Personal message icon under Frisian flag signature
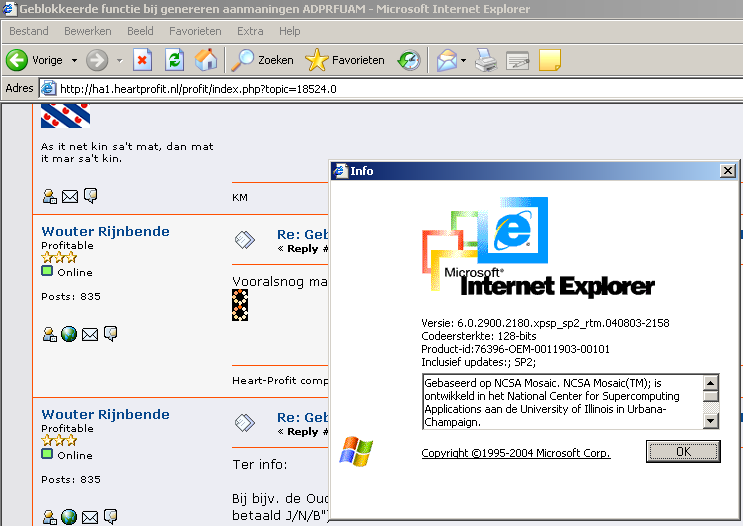743x526 pixels. pyautogui.click(x=91, y=196)
